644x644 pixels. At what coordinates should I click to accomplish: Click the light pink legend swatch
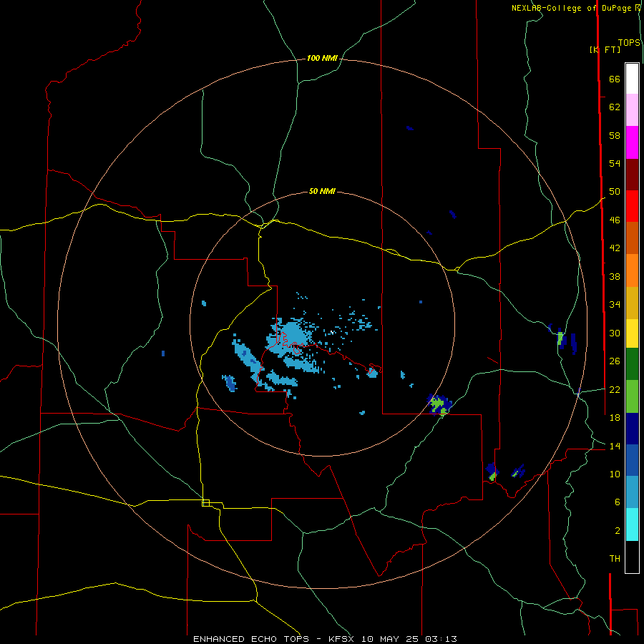click(632, 109)
